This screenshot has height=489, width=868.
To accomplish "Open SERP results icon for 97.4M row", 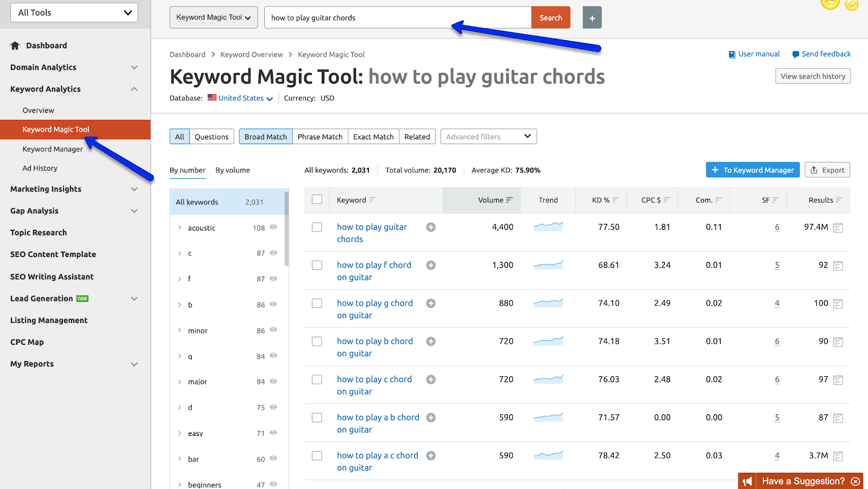I will (x=838, y=228).
